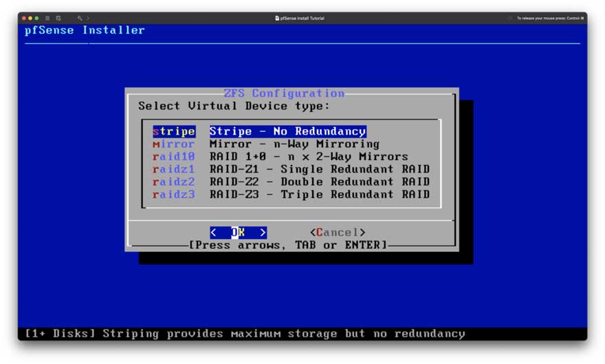Click the 'To release your mouse' hint text
Screen dimensions: 605x364
click(x=550, y=18)
